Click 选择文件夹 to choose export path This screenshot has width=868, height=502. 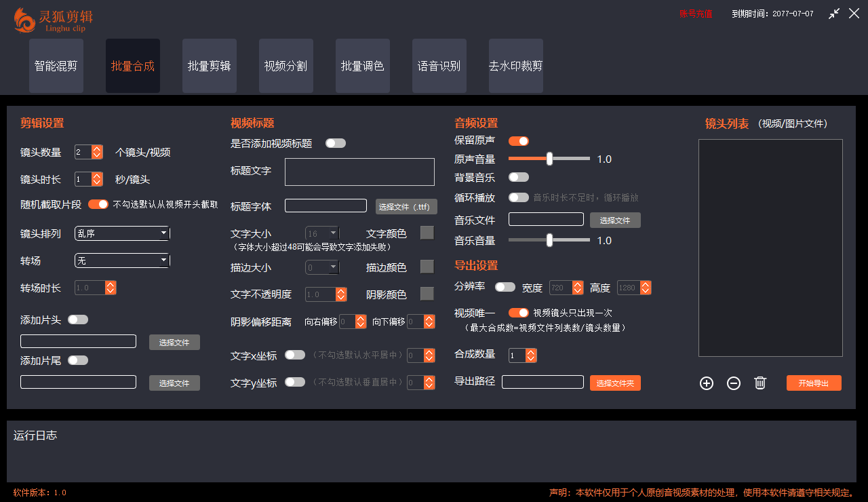pyautogui.click(x=615, y=383)
